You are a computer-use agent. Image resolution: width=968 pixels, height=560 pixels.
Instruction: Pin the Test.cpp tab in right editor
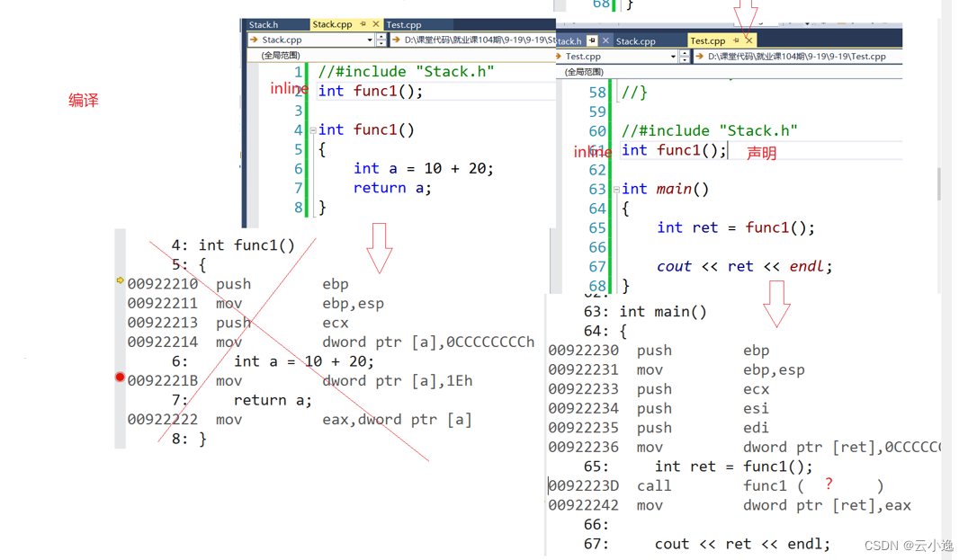[x=736, y=40]
